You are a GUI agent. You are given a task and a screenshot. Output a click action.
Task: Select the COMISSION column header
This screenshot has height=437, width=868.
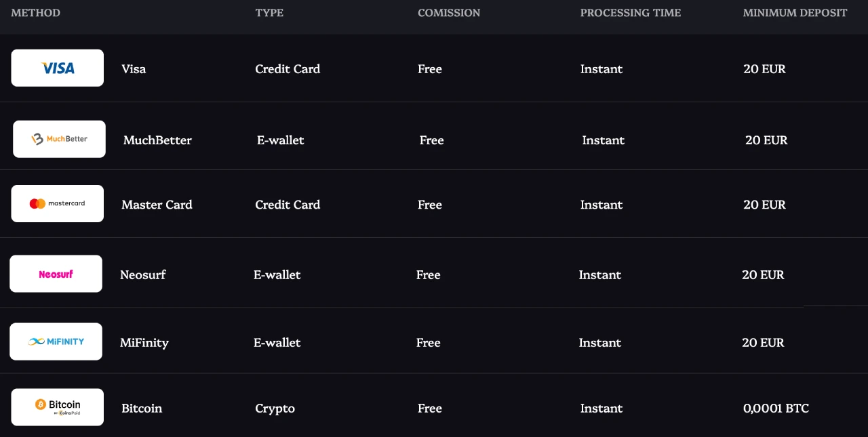point(449,13)
